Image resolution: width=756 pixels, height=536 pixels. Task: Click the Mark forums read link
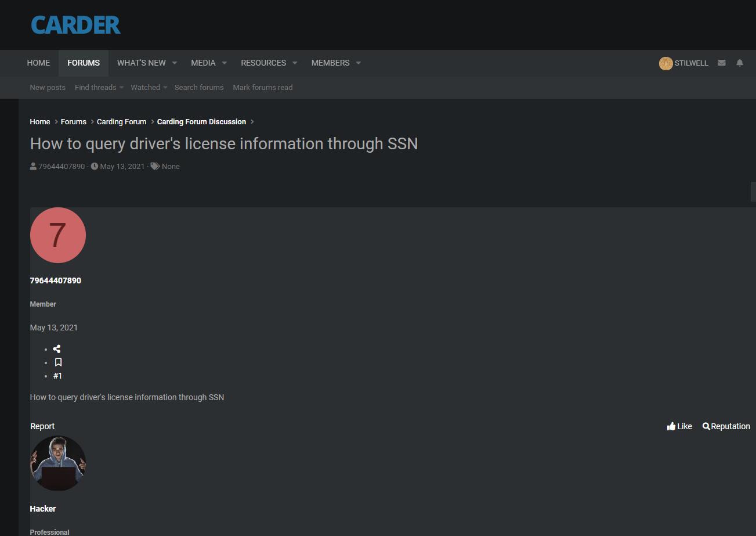262,88
